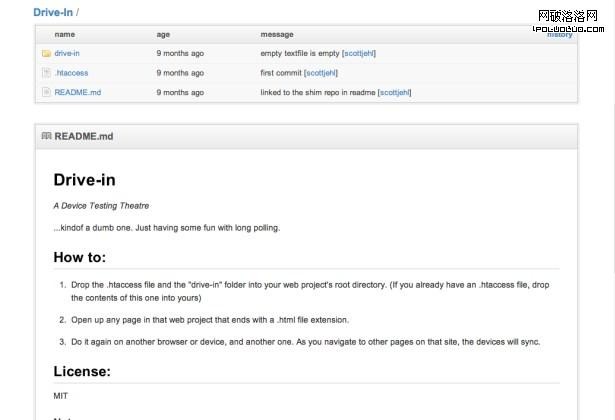Click scottjehl author on empty textfile commit
615x420 pixels.
(359, 53)
